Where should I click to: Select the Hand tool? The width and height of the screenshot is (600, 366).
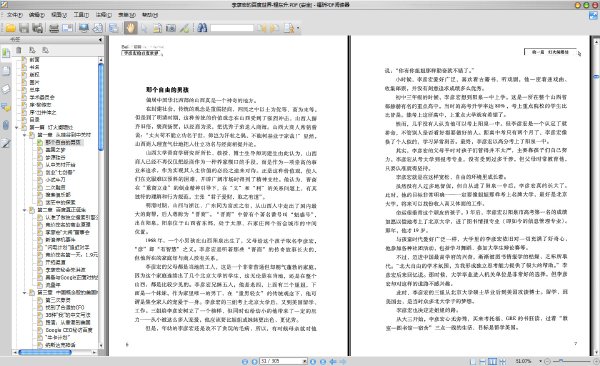click(130, 28)
